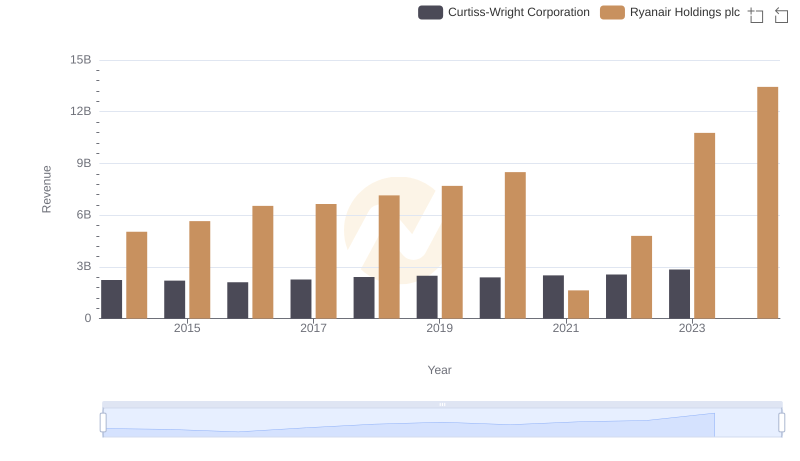Click the 2015 x-axis label
Viewport: 800px width, 461px height.
[187, 328]
